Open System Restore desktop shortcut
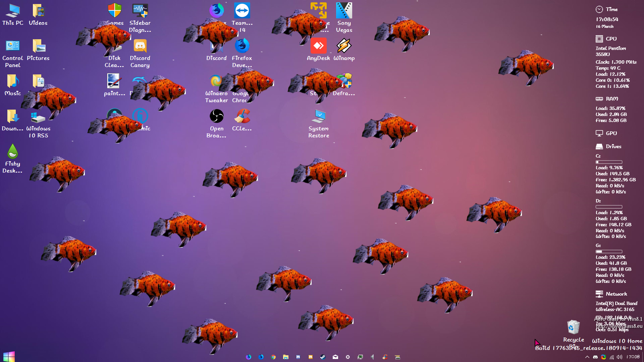The width and height of the screenshot is (644, 362). (319, 124)
